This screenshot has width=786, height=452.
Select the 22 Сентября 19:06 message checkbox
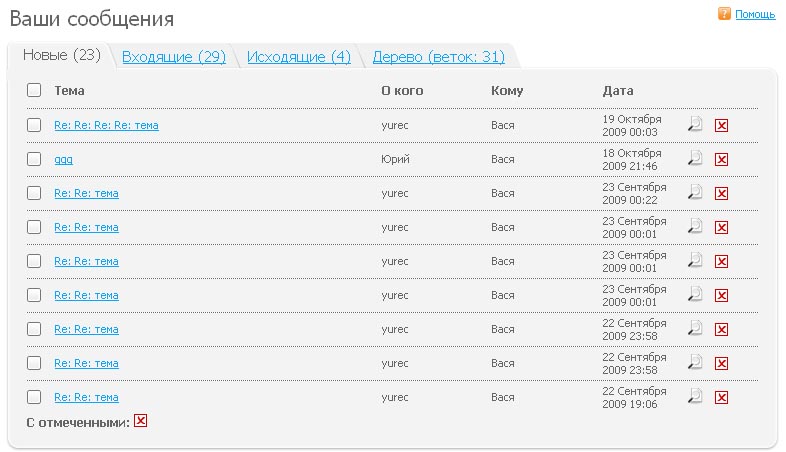point(34,397)
